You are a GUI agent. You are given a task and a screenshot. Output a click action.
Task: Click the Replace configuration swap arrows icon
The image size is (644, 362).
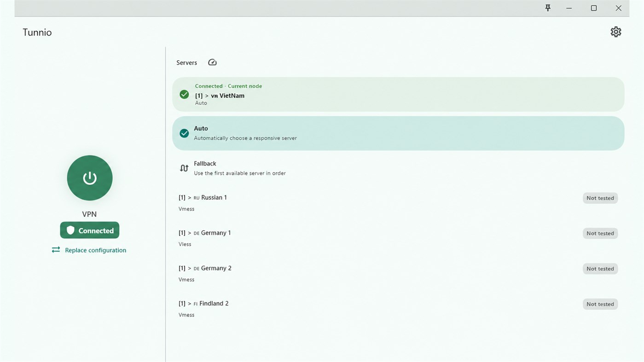pyautogui.click(x=56, y=250)
